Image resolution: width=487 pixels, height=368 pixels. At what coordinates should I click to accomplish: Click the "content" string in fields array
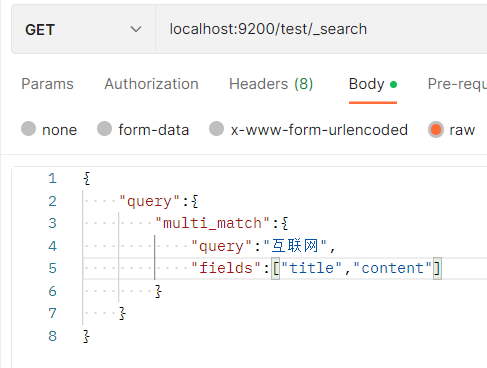(x=392, y=268)
